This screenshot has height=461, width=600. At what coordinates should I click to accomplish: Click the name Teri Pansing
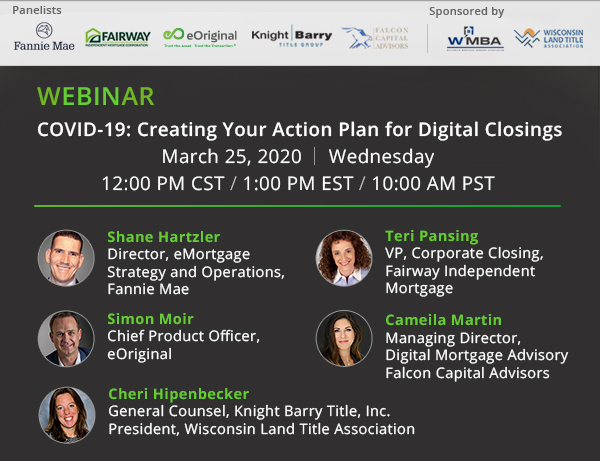432,236
